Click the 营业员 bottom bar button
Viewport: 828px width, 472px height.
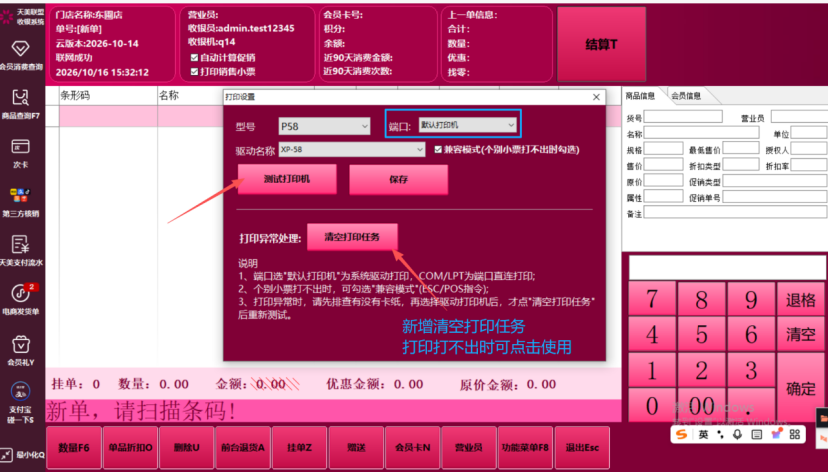click(469, 448)
